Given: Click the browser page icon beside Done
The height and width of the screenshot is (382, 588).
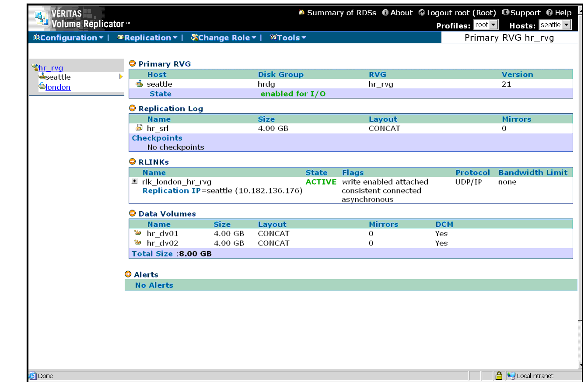Looking at the screenshot, I should click(32, 375).
